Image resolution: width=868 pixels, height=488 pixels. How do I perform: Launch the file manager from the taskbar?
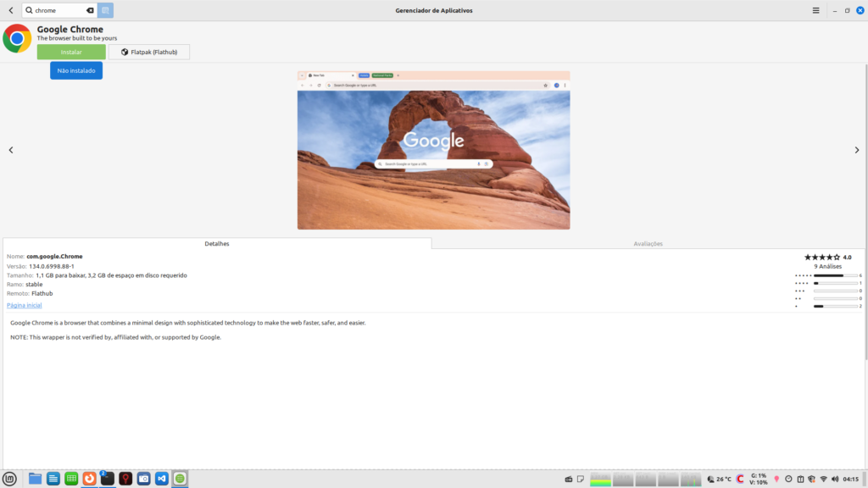(x=35, y=479)
